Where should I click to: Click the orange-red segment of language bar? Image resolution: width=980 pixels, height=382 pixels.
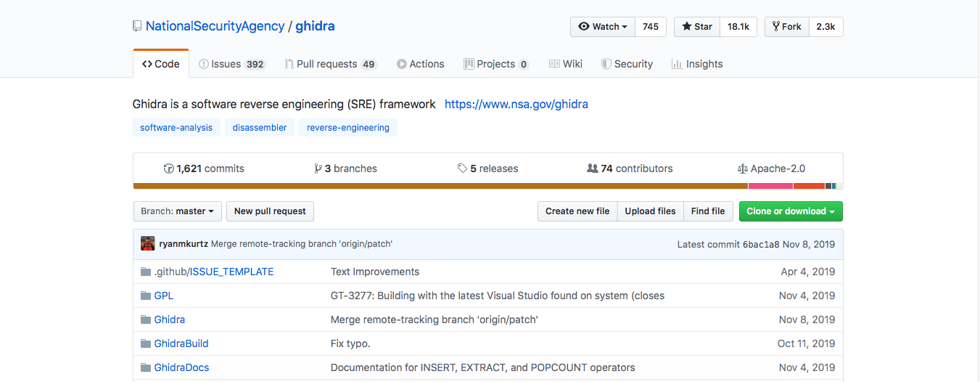pyautogui.click(x=809, y=186)
